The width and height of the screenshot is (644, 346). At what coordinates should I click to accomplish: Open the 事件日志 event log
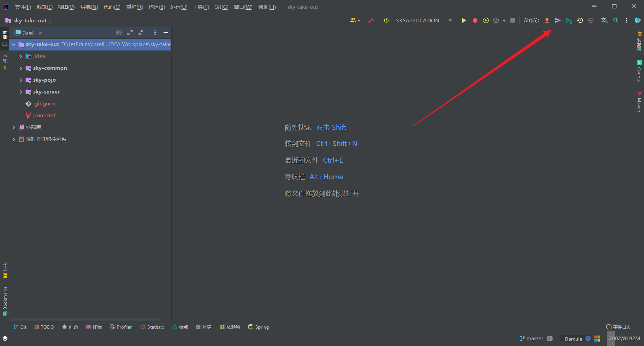tap(619, 327)
